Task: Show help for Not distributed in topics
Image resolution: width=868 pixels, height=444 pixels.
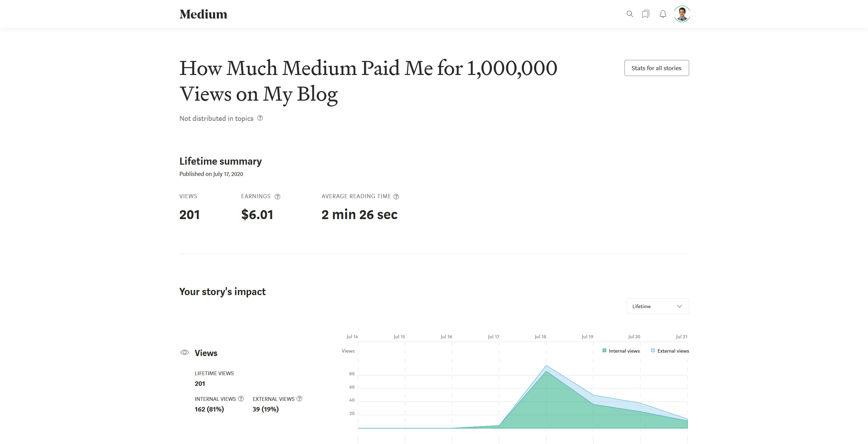Action: (260, 118)
